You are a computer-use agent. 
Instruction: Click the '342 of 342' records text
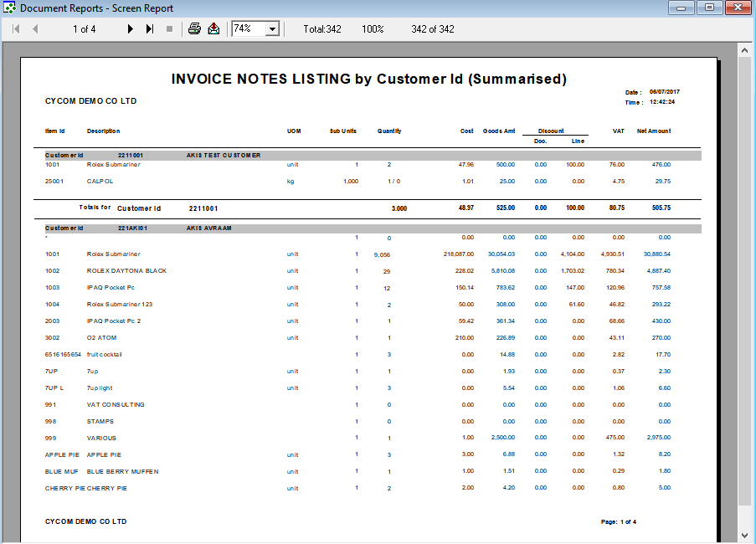click(433, 29)
